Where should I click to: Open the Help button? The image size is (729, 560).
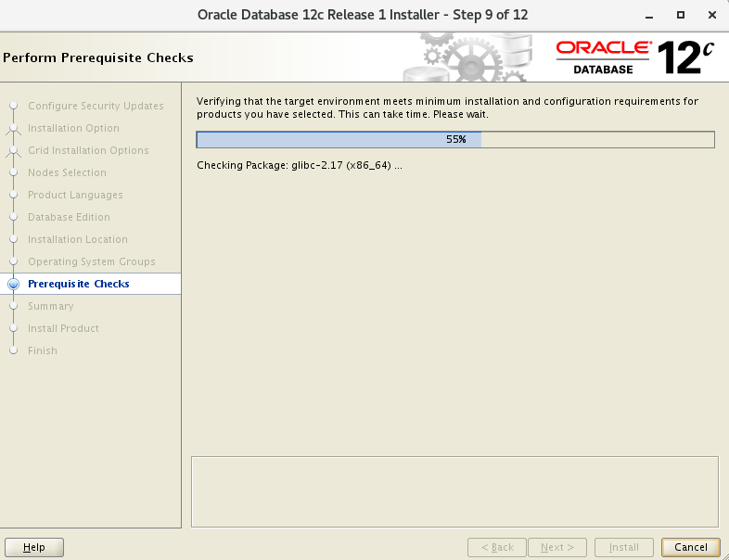(x=34, y=547)
